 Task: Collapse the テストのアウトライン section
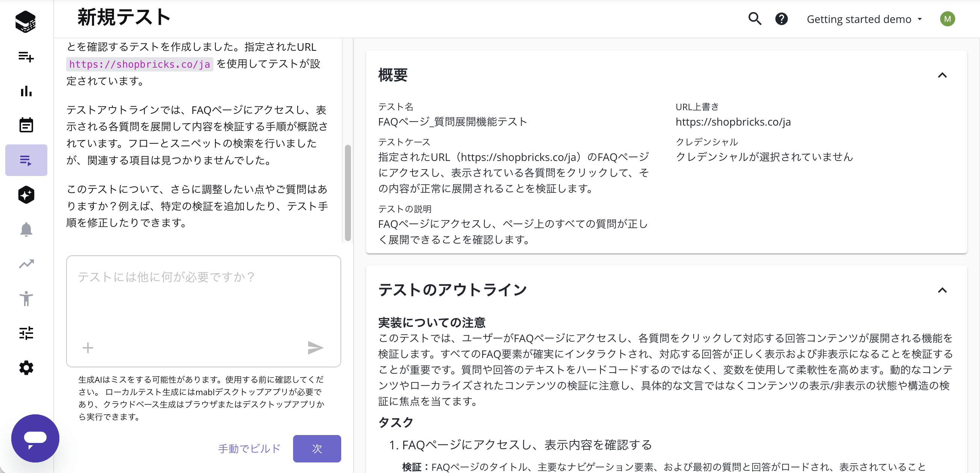(942, 290)
